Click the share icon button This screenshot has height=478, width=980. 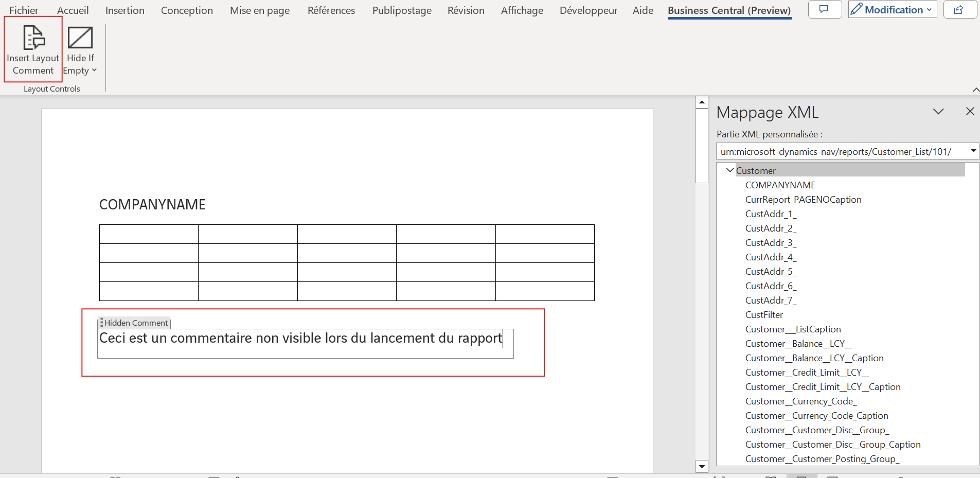(x=959, y=10)
